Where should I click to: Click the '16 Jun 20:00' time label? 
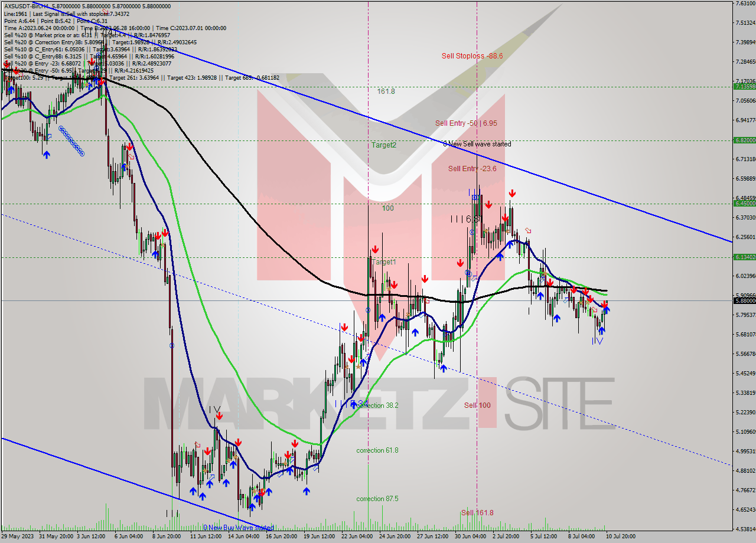click(281, 537)
